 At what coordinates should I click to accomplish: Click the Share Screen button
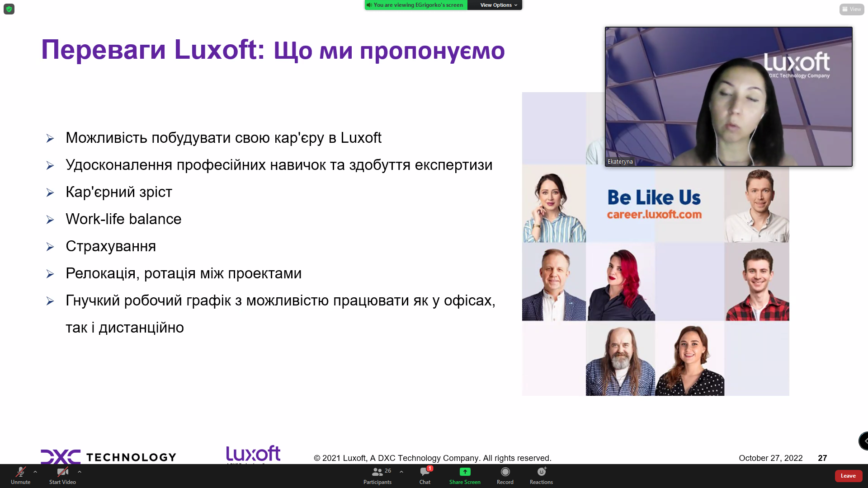(465, 476)
